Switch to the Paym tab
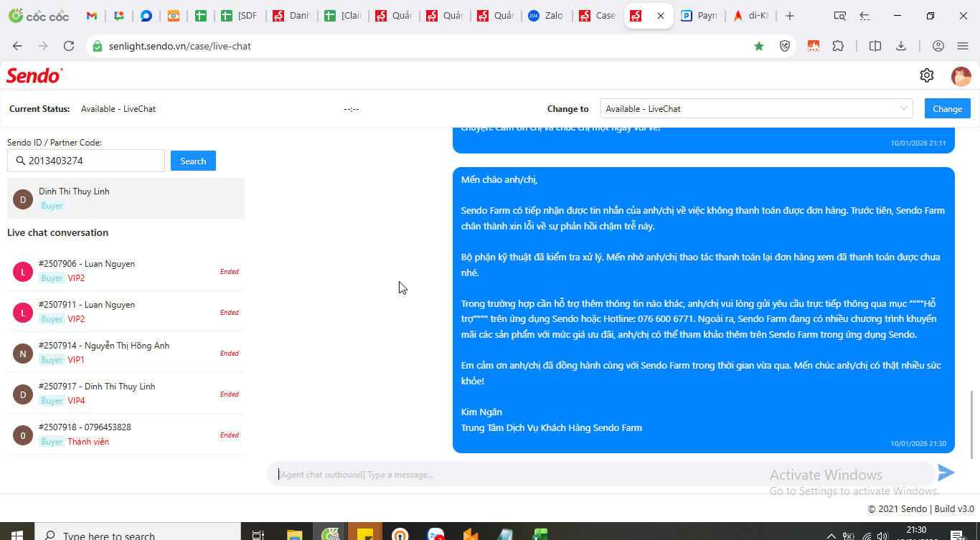The height and width of the screenshot is (540, 980). pos(699,16)
